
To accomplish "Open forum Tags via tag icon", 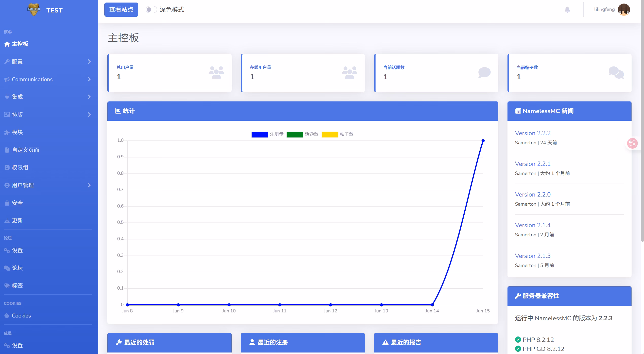I will coord(7,286).
